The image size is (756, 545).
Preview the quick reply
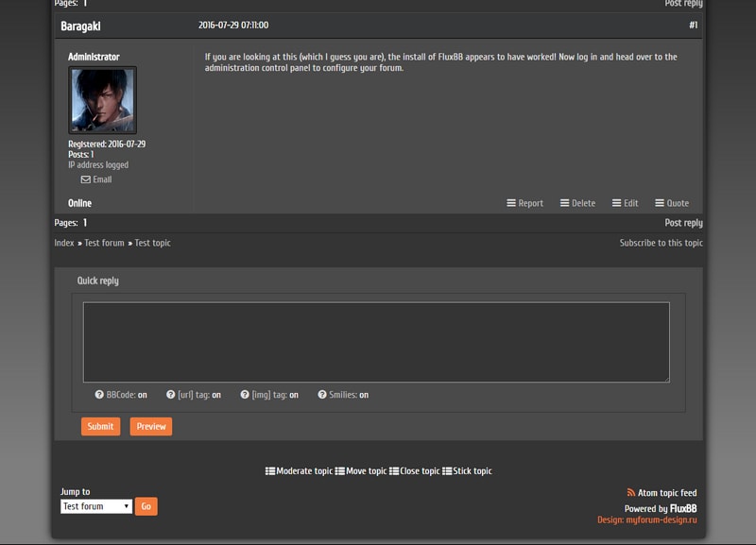(151, 426)
